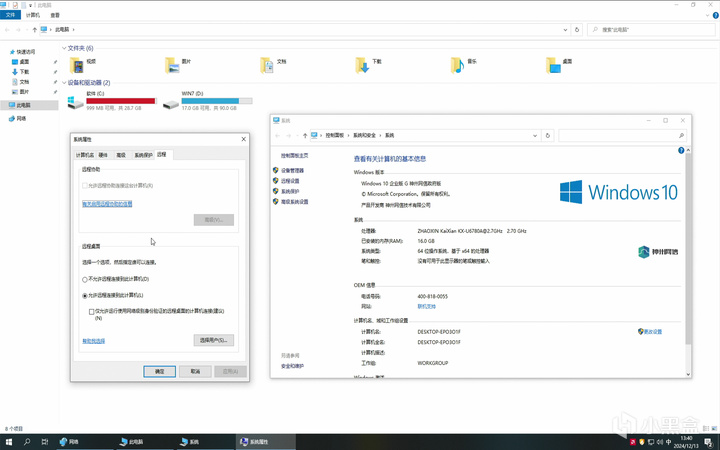720x450 pixels.
Task: Toggle 允许远程协助连接这台计算机 checkbox
Action: point(84,186)
